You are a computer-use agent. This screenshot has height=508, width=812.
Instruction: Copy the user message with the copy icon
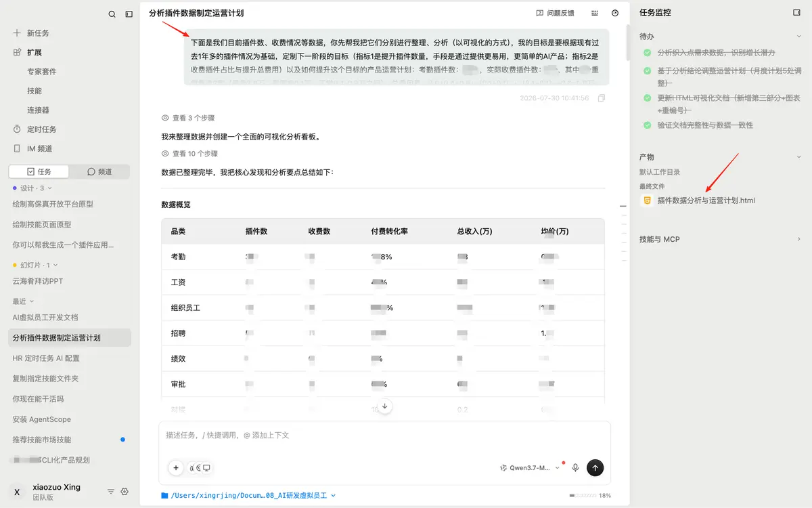602,98
